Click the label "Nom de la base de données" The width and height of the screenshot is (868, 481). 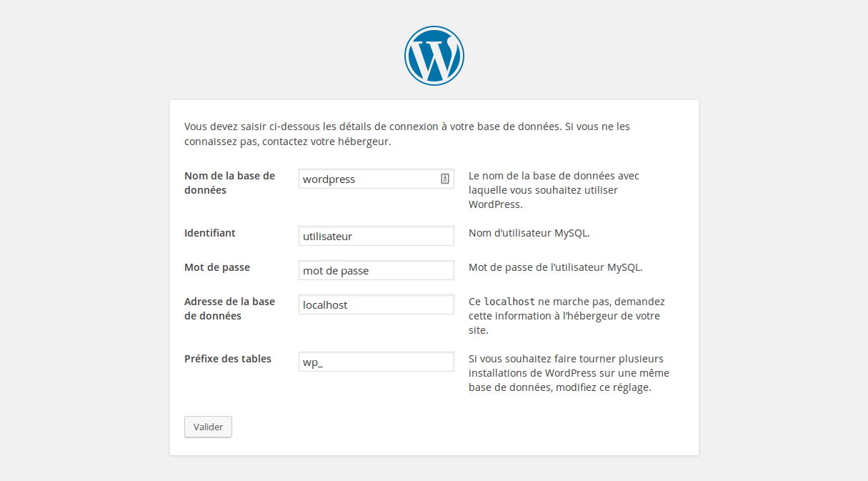tap(230, 183)
